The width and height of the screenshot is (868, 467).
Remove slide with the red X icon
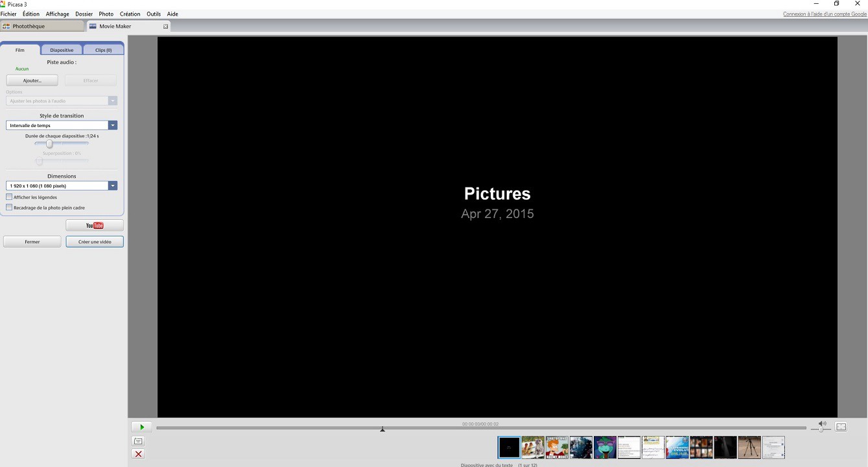138,454
